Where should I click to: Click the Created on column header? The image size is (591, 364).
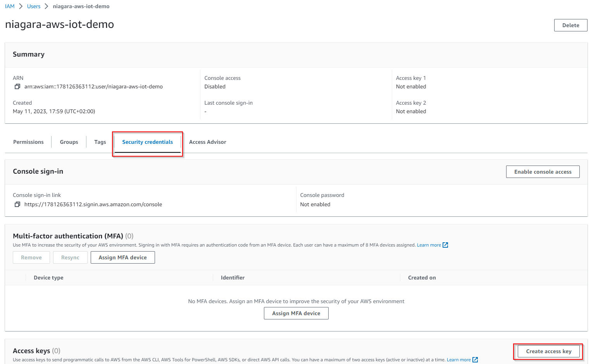coord(422,278)
